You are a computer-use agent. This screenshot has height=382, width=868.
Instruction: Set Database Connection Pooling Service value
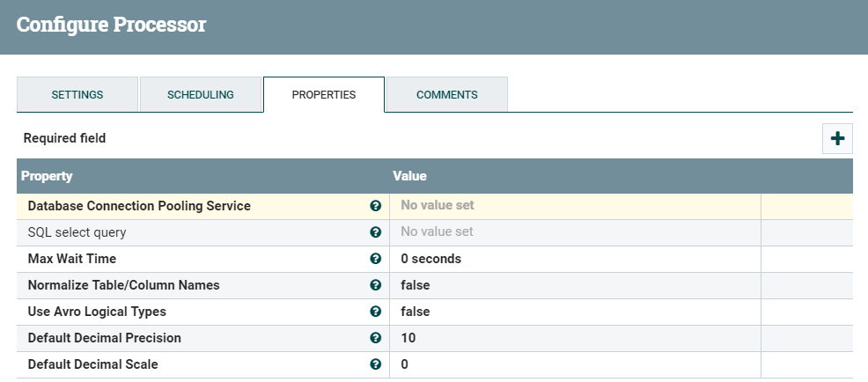click(574, 206)
